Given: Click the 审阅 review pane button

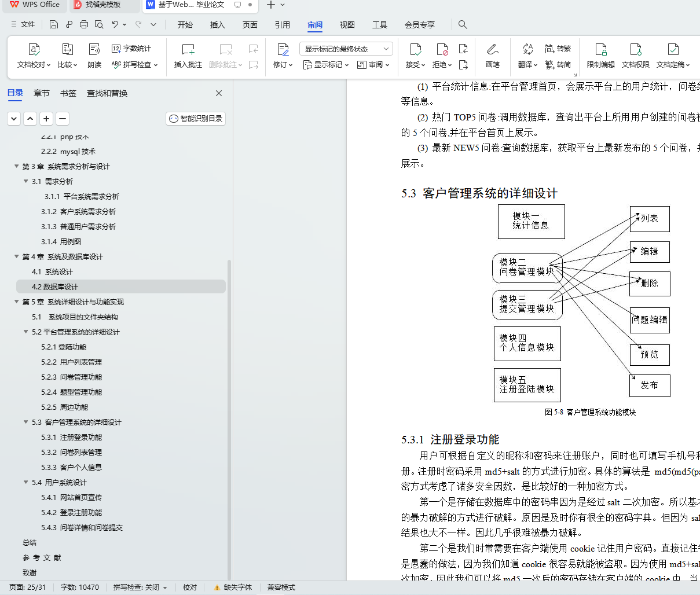Looking at the screenshot, I should (373, 65).
